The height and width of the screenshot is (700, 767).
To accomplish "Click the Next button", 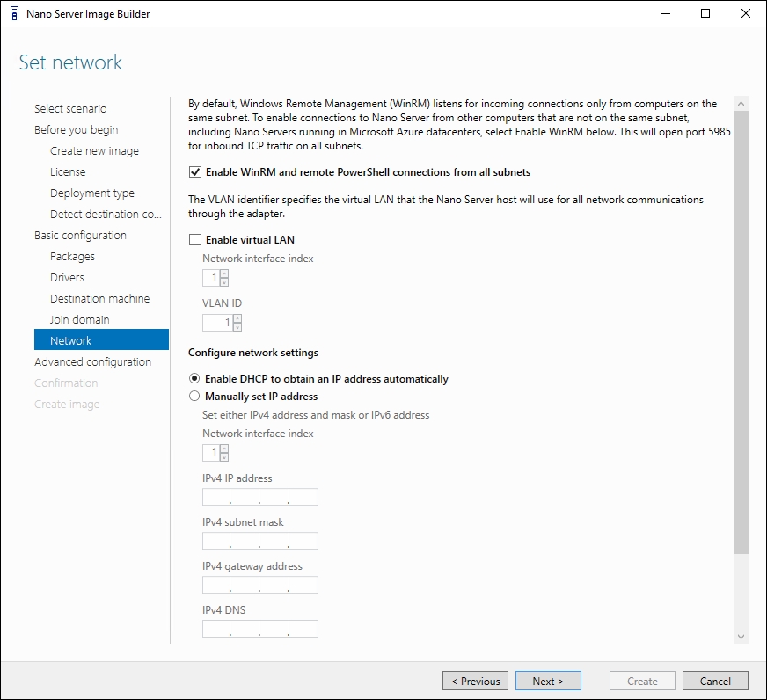I will tap(548, 681).
